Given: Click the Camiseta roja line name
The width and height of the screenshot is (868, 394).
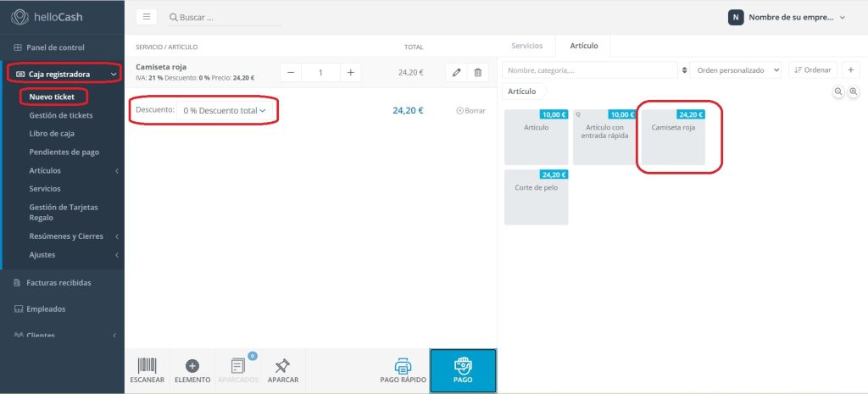Looking at the screenshot, I should point(161,67).
